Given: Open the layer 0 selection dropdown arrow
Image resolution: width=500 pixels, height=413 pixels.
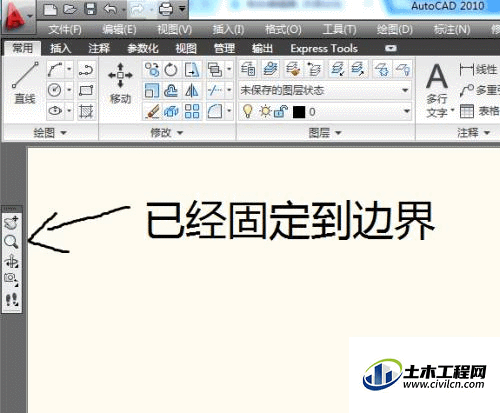Looking at the screenshot, I should [407, 111].
